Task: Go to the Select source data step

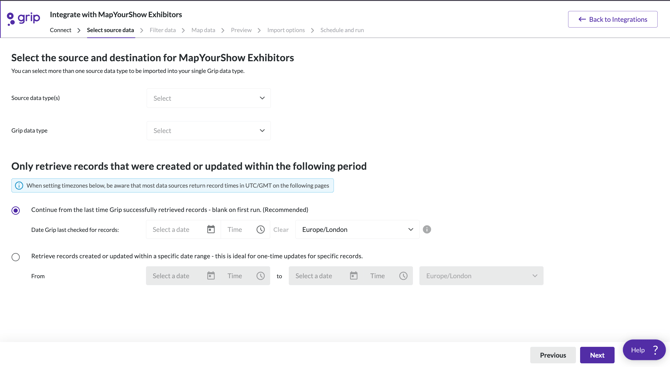Action: point(110,30)
